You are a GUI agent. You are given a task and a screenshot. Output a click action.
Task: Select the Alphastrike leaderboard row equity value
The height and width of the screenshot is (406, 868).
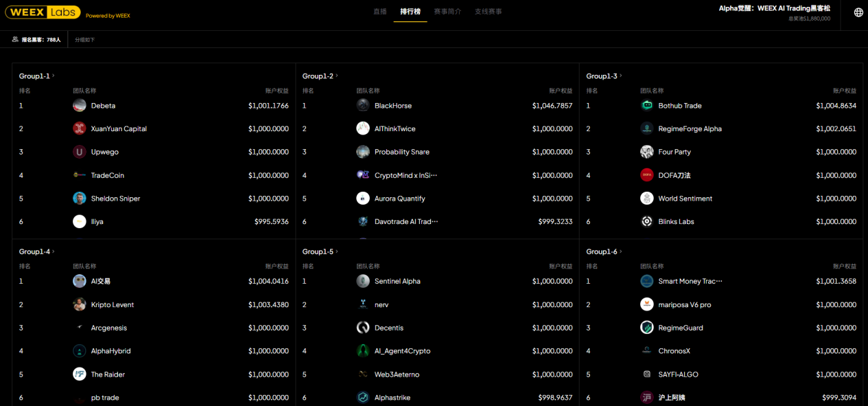[554, 398]
